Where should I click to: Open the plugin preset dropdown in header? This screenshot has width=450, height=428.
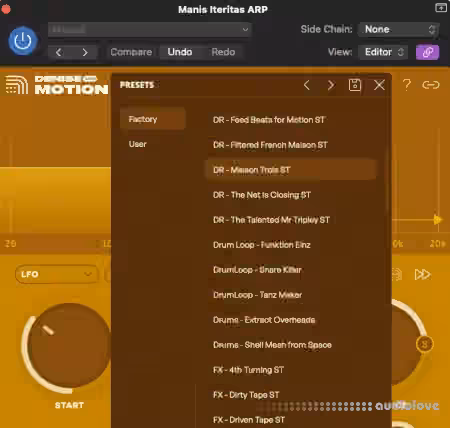click(150, 29)
